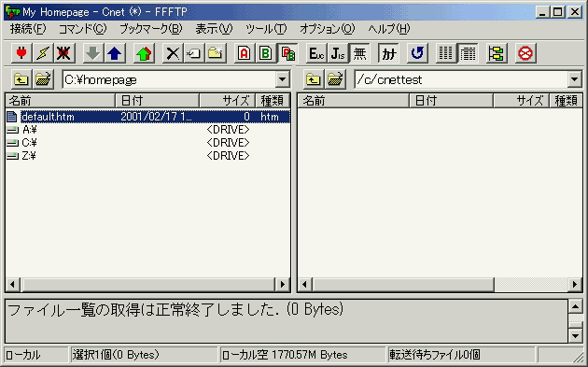Click the Disconnect icon
Image resolution: width=588 pixels, height=367 pixels.
pos(63,53)
